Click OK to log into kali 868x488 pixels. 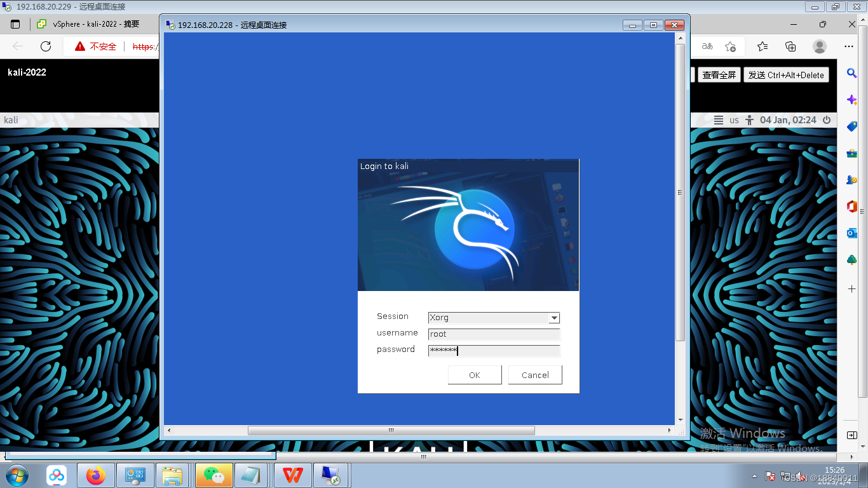pyautogui.click(x=475, y=374)
